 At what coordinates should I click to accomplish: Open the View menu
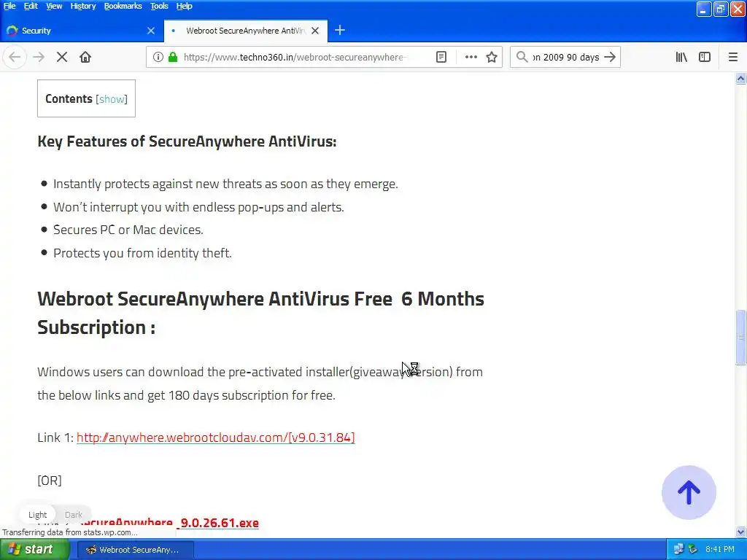(x=54, y=6)
